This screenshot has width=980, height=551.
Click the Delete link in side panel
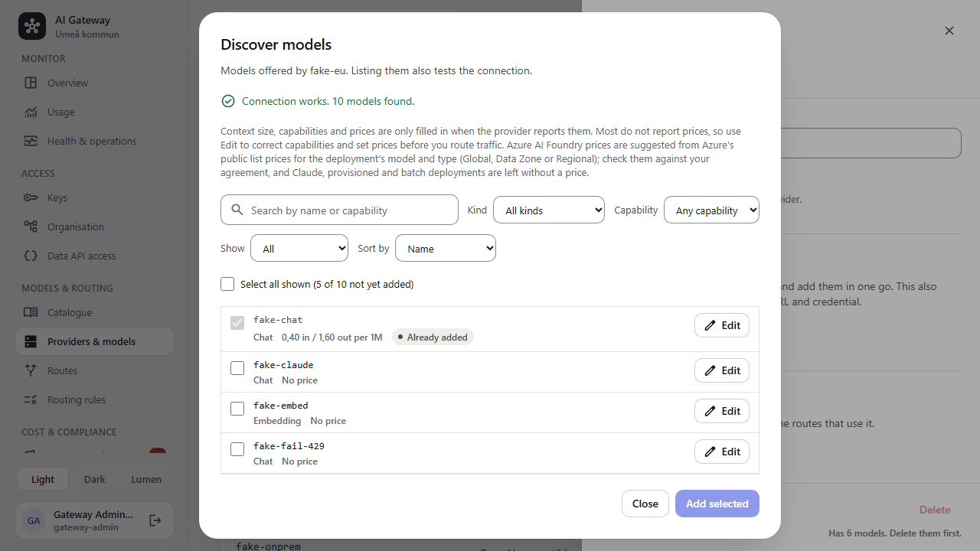(935, 510)
